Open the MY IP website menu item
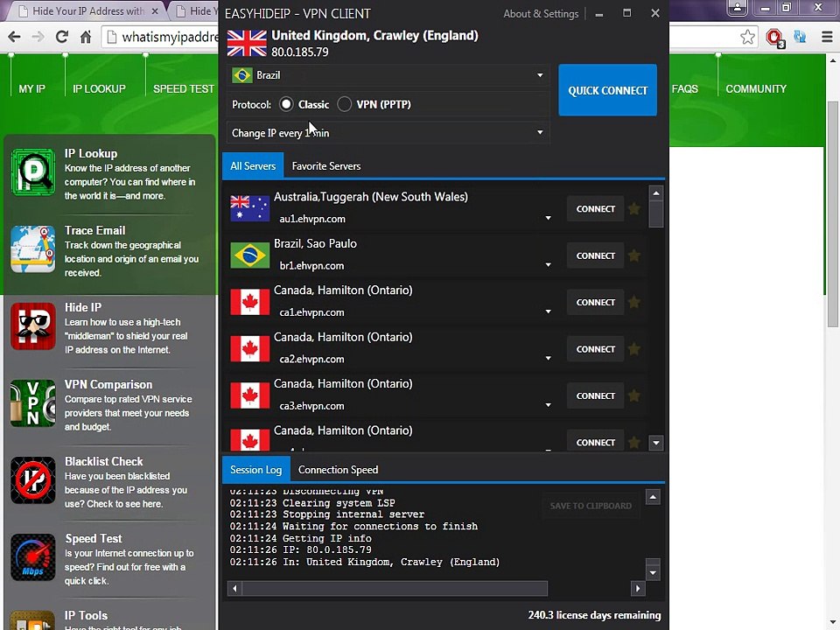The width and height of the screenshot is (840, 630). [x=32, y=89]
